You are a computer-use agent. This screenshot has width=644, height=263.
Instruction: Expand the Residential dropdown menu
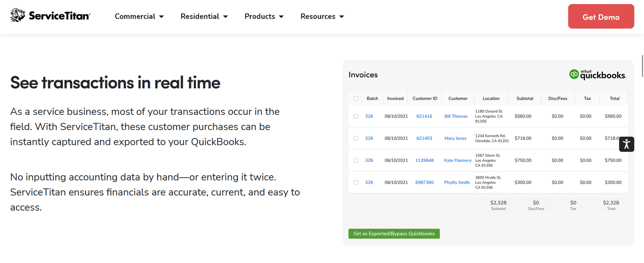tap(204, 17)
